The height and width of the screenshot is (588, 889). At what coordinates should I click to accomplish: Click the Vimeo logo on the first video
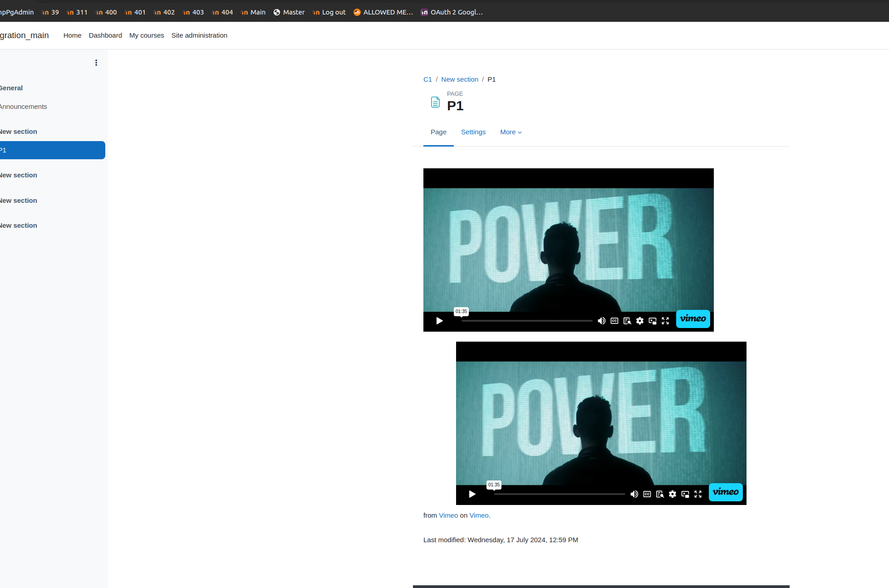[x=693, y=318]
